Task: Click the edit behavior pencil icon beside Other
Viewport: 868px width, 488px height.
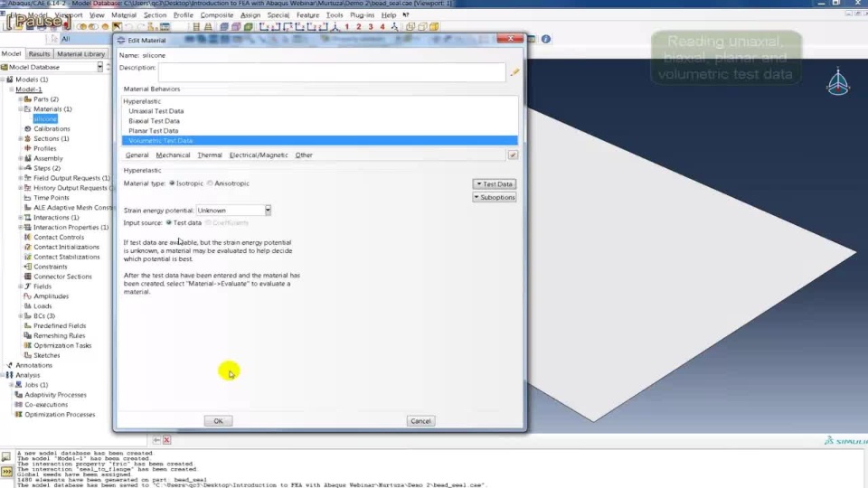Action: pos(513,155)
